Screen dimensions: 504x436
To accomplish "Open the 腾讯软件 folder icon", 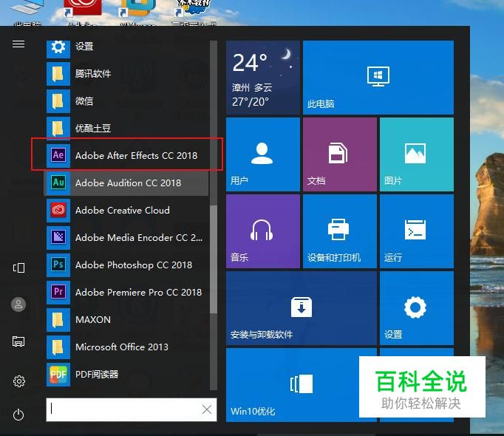I will [x=58, y=74].
